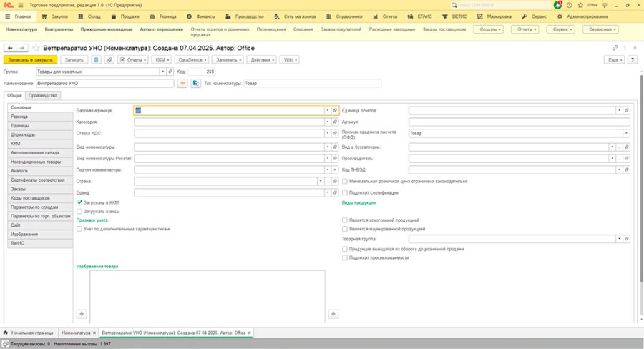Click the right plus button near images
This screenshot has width=644, height=349.
[x=333, y=314]
